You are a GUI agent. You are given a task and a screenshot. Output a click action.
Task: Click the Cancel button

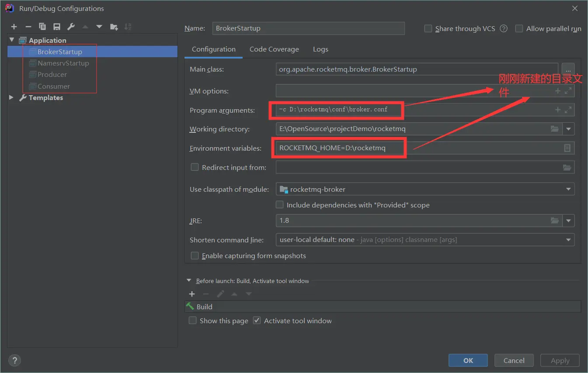click(x=514, y=360)
